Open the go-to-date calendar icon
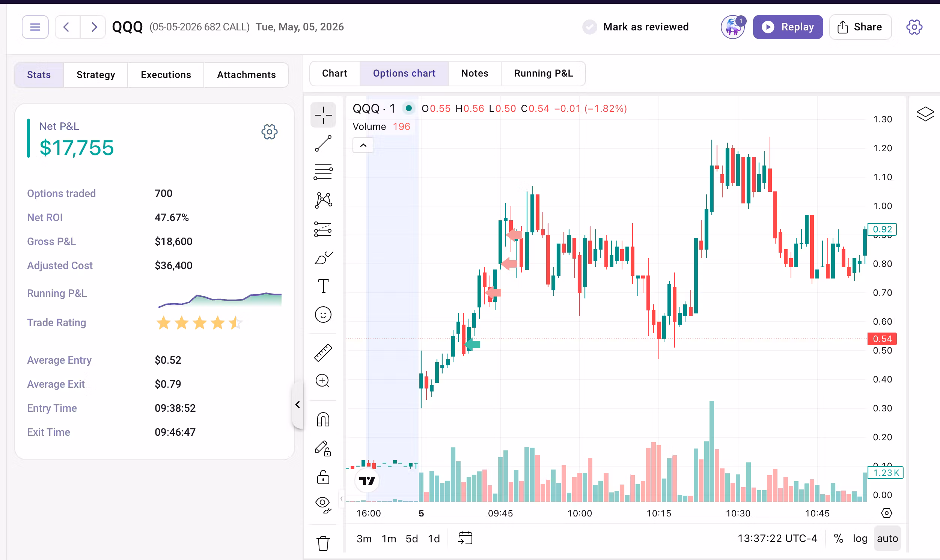This screenshot has width=940, height=560. 465,538
